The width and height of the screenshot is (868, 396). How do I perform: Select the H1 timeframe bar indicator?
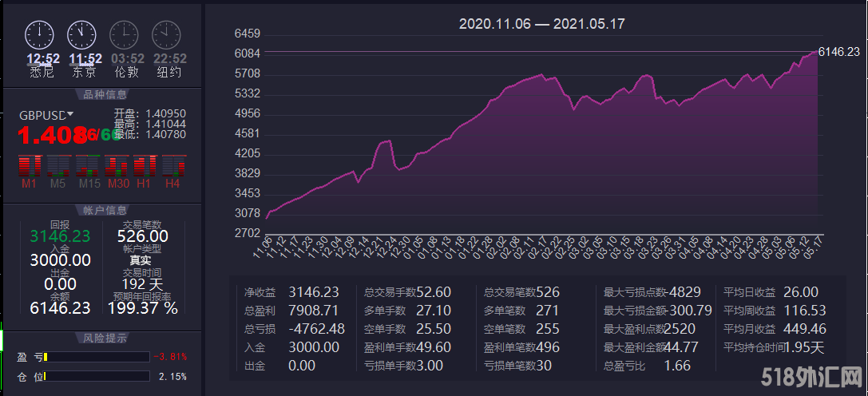[145, 165]
